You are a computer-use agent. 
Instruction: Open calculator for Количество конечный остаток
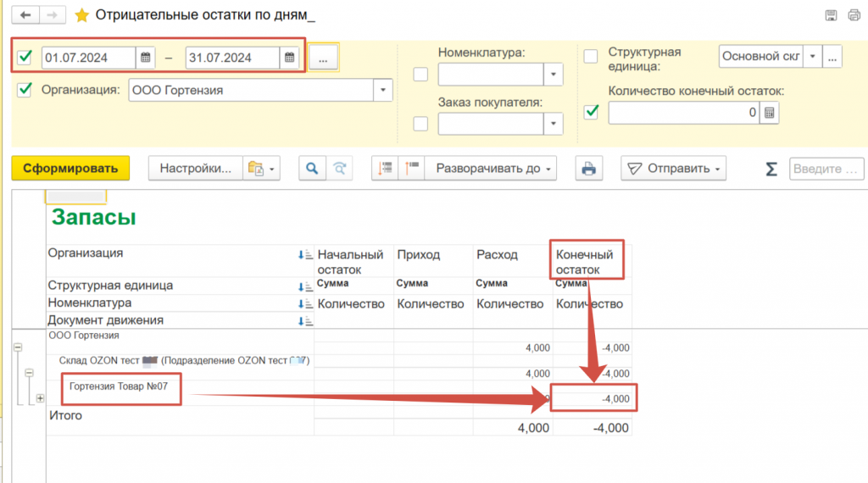pyautogui.click(x=769, y=113)
